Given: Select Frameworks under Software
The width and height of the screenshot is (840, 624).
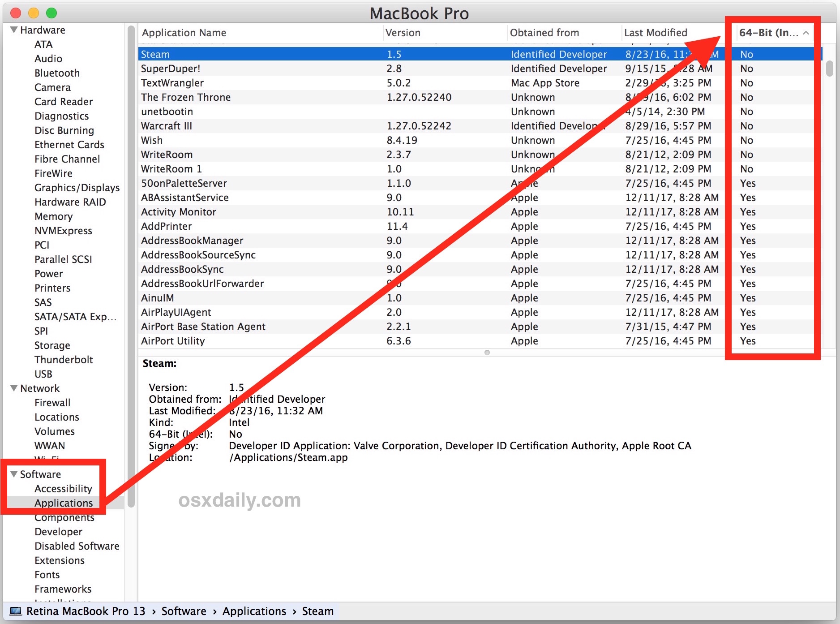Looking at the screenshot, I should (63, 589).
